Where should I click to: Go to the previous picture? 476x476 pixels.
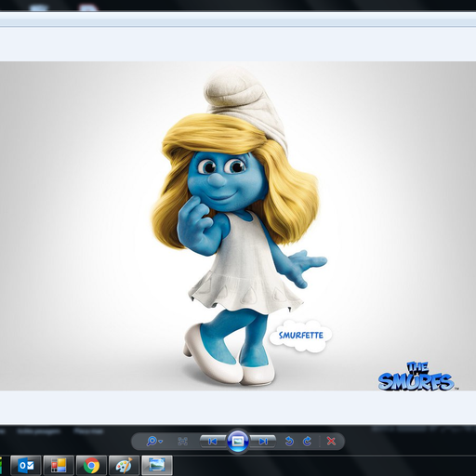(213, 441)
